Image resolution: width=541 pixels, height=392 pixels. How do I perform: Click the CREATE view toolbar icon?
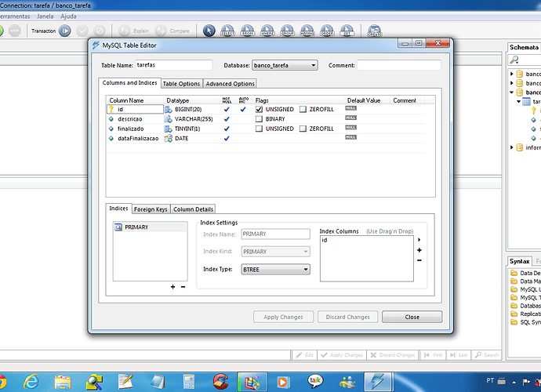tap(374, 31)
